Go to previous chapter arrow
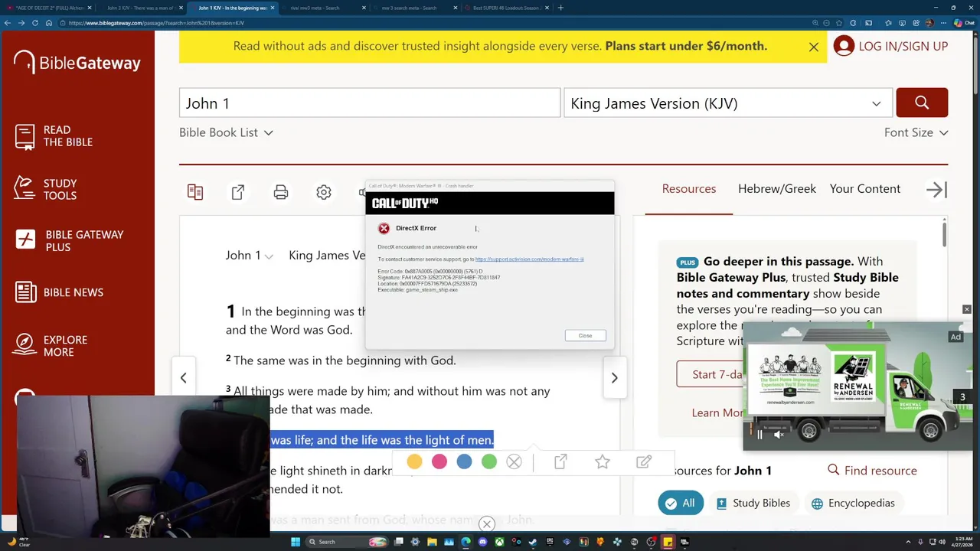The image size is (980, 551). (x=183, y=377)
